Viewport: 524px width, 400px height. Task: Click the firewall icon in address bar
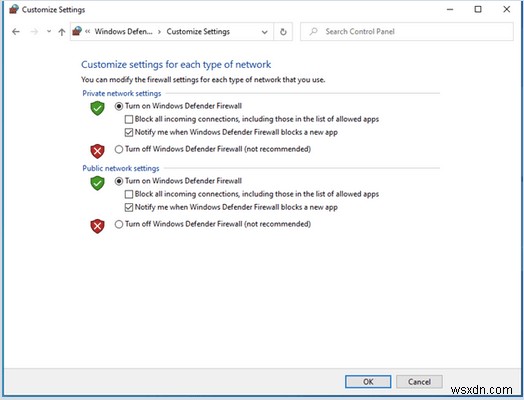[77, 31]
